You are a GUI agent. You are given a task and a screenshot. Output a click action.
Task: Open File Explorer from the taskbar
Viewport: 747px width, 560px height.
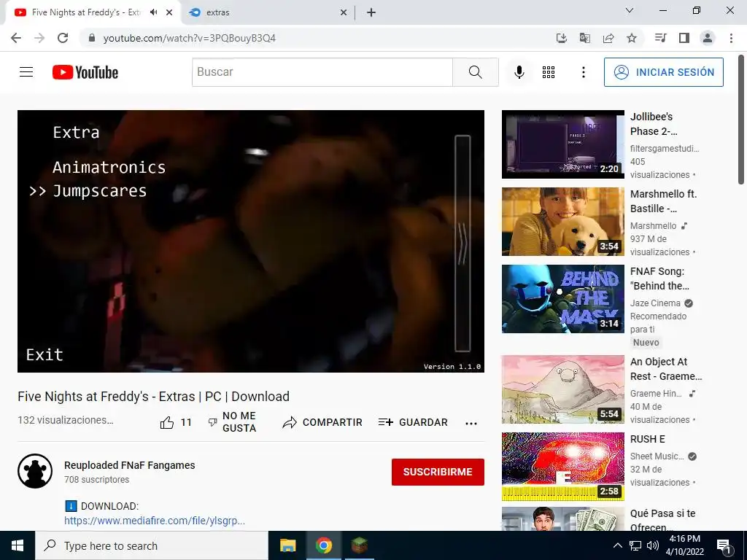coord(287,545)
